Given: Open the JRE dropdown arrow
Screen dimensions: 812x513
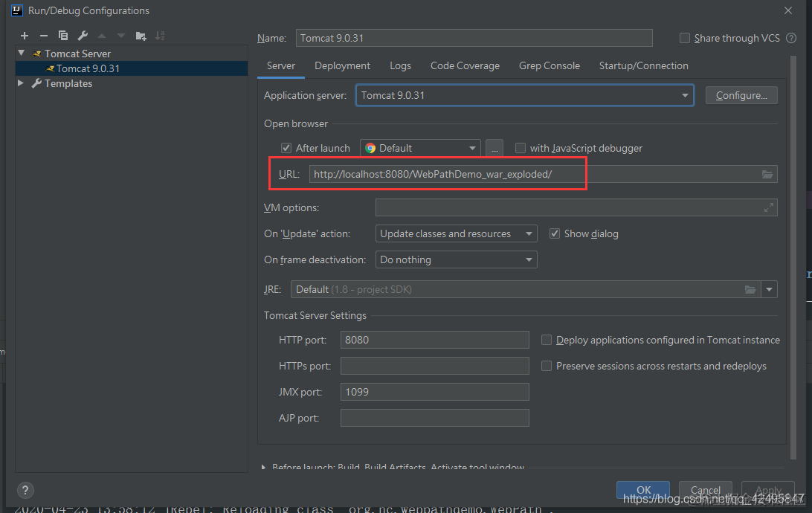Looking at the screenshot, I should pyautogui.click(x=769, y=289).
